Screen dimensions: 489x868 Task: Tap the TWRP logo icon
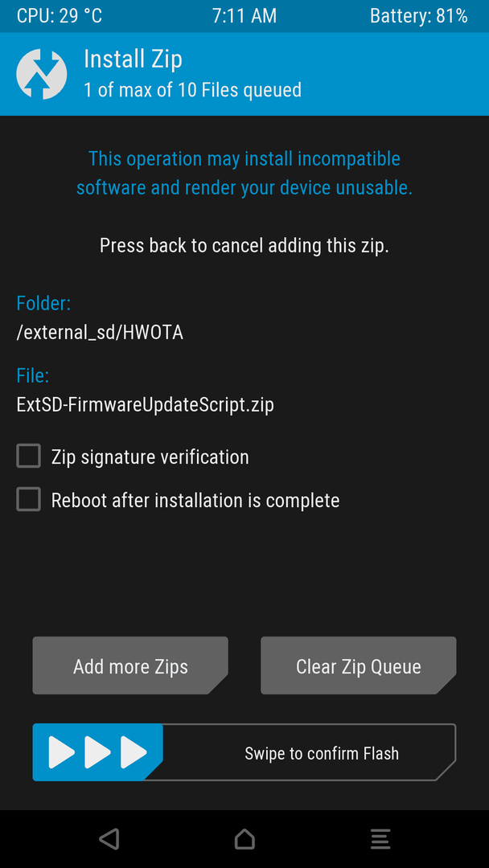click(x=42, y=74)
